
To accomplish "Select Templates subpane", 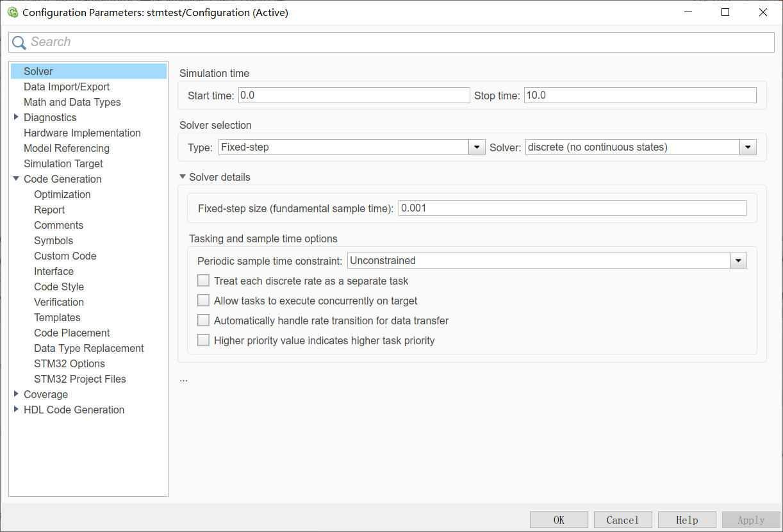I will (x=57, y=317).
